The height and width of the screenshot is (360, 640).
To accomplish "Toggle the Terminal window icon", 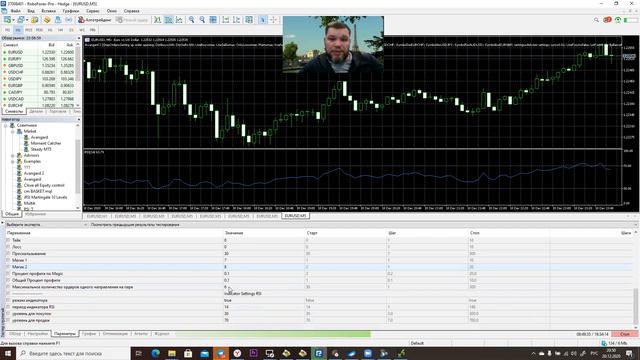I will [x=58, y=20].
